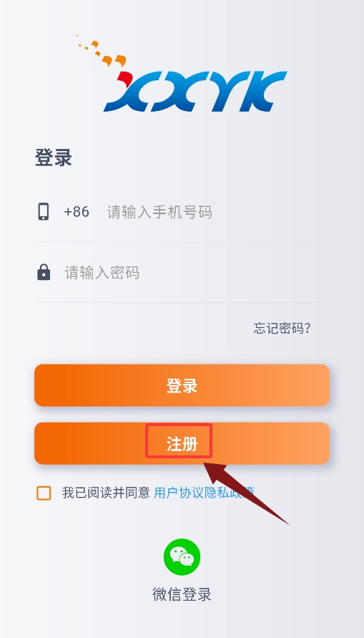Click the red box around 注册
This screenshot has width=364, height=638.
pos(179,440)
